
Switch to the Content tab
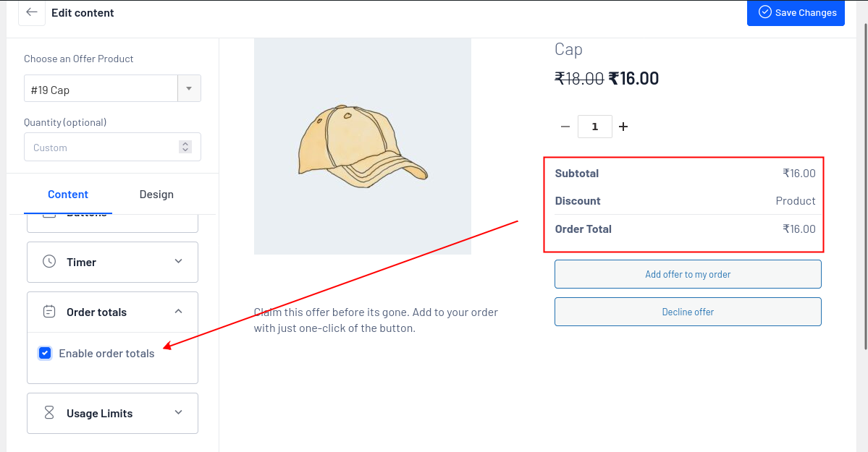click(x=68, y=194)
